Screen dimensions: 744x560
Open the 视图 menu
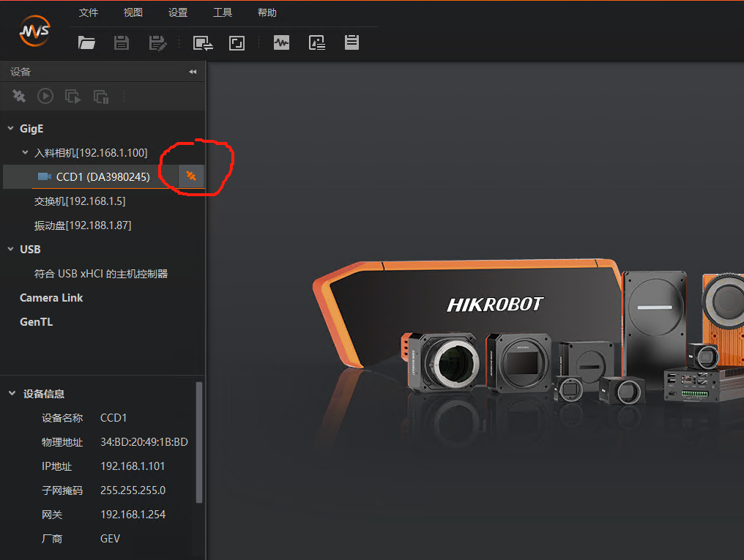133,12
